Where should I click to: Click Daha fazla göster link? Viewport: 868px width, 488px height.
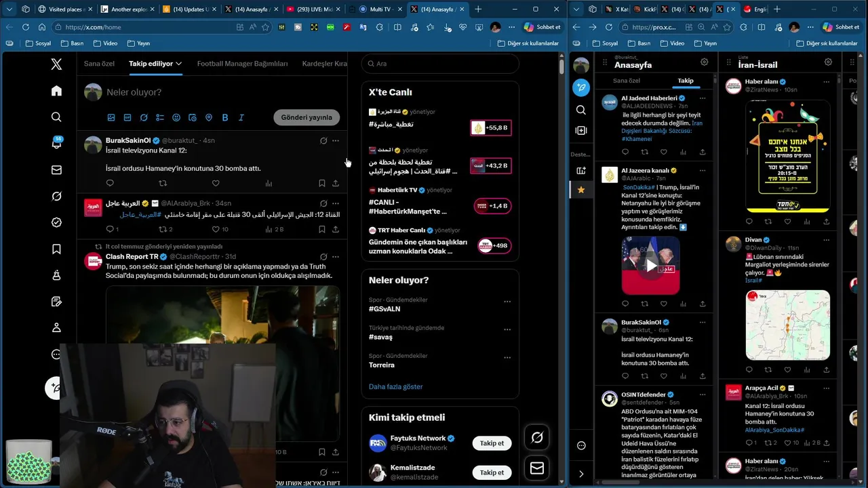click(x=395, y=386)
